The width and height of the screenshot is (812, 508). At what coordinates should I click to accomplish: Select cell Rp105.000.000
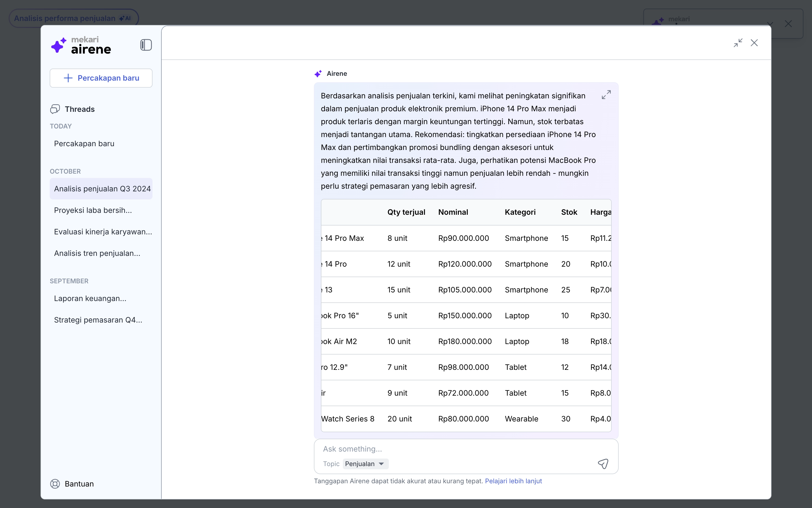[465, 290]
